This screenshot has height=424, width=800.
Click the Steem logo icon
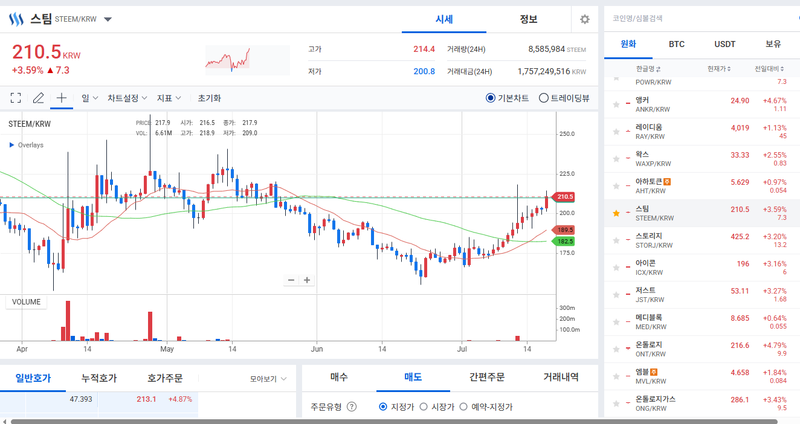pyautogui.click(x=16, y=19)
